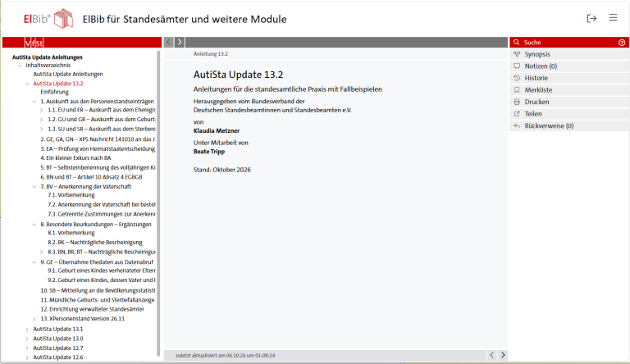Open 7.1. Vorbemerkung entry

[x=71, y=195]
